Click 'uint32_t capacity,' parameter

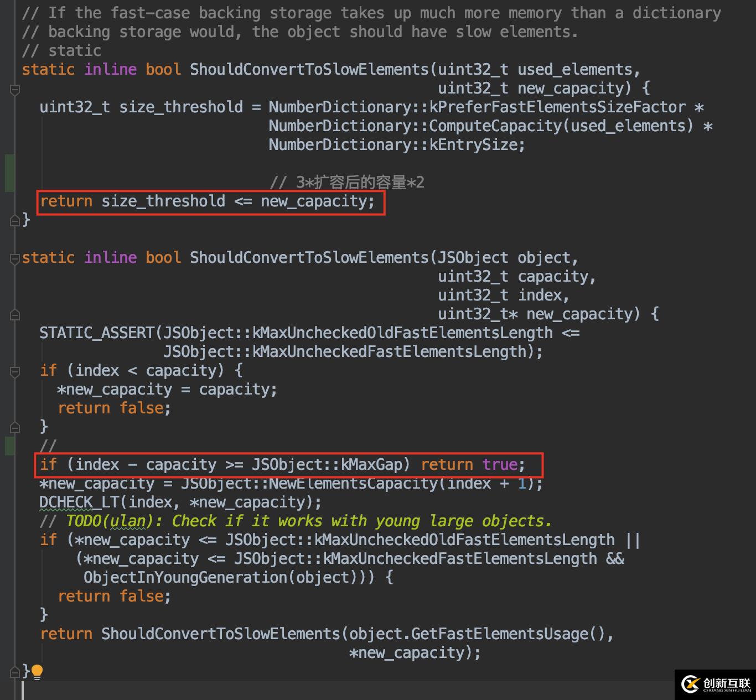(x=517, y=276)
